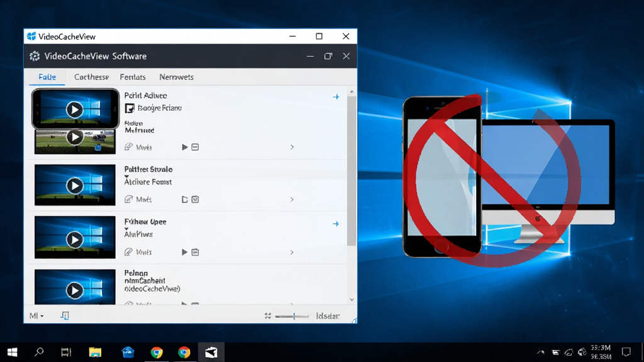644x362 pixels.
Task: Open the first Chrome icon on the taskbar
Action: [157, 352]
